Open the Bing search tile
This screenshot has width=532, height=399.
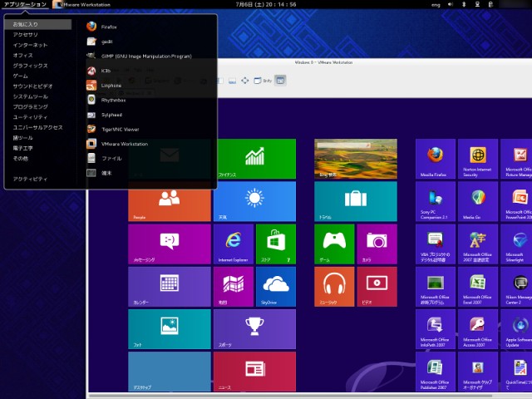coord(356,159)
